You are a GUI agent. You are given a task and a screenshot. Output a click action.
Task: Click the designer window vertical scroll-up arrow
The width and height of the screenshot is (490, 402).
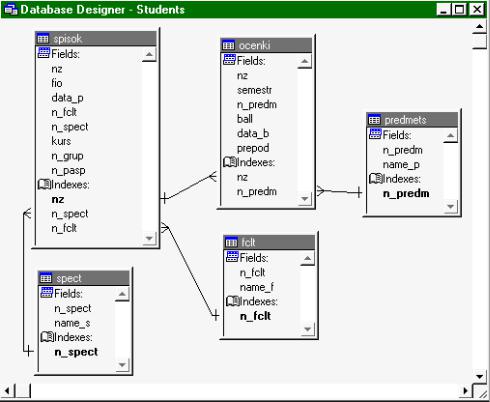[480, 27]
